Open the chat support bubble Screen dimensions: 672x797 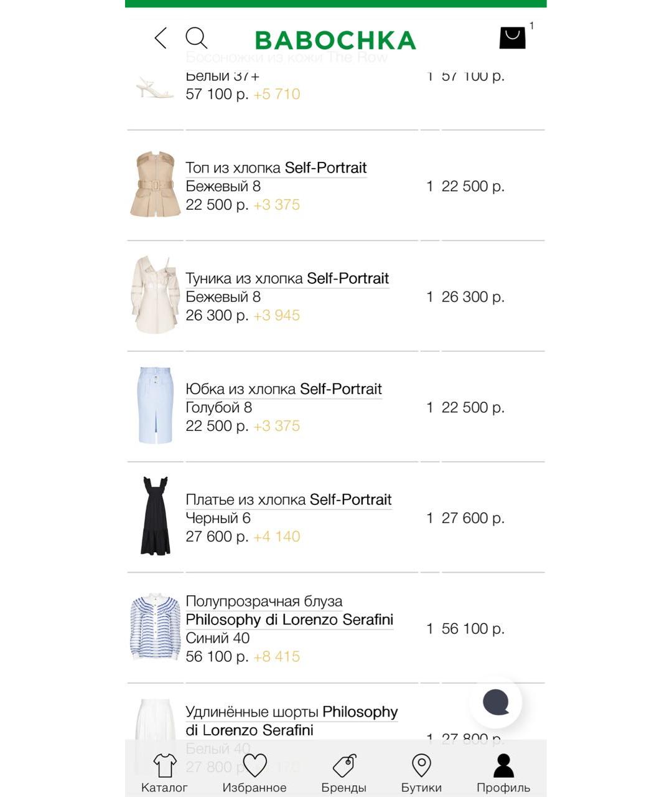tap(496, 702)
